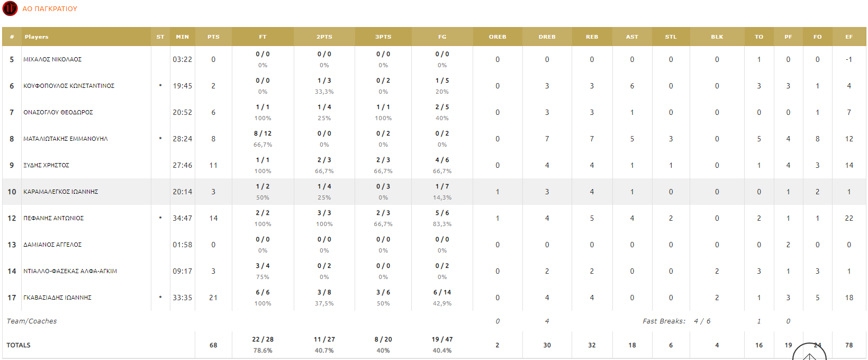Select player ΟΝΑΖΟΓΛΟΥ ΘΕΟΔΩΡΟΣ
The width and height of the screenshot is (868, 360).
(58, 112)
